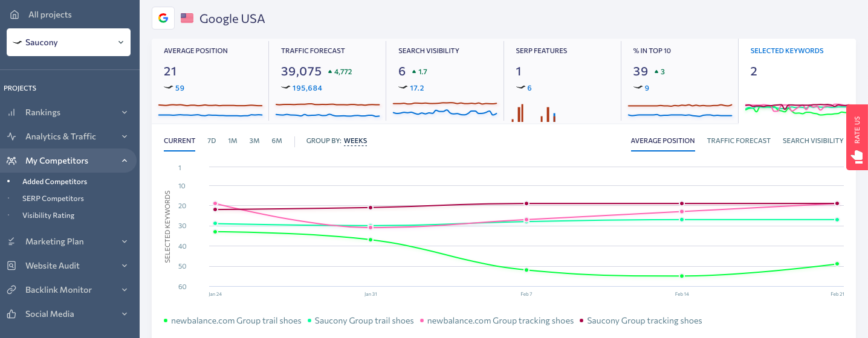The height and width of the screenshot is (338, 868).
Task: Click the Traffic Forecast summary card
Action: 328,81
